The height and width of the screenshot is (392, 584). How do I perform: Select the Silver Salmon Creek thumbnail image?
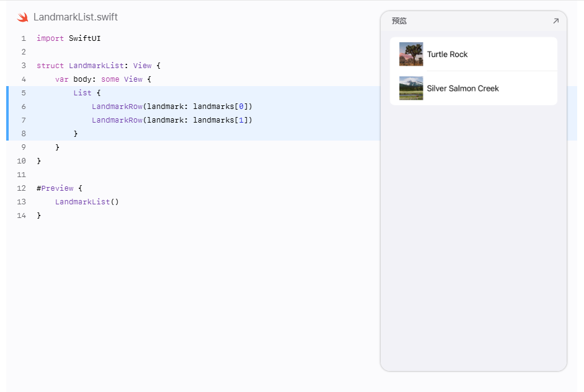(x=411, y=88)
